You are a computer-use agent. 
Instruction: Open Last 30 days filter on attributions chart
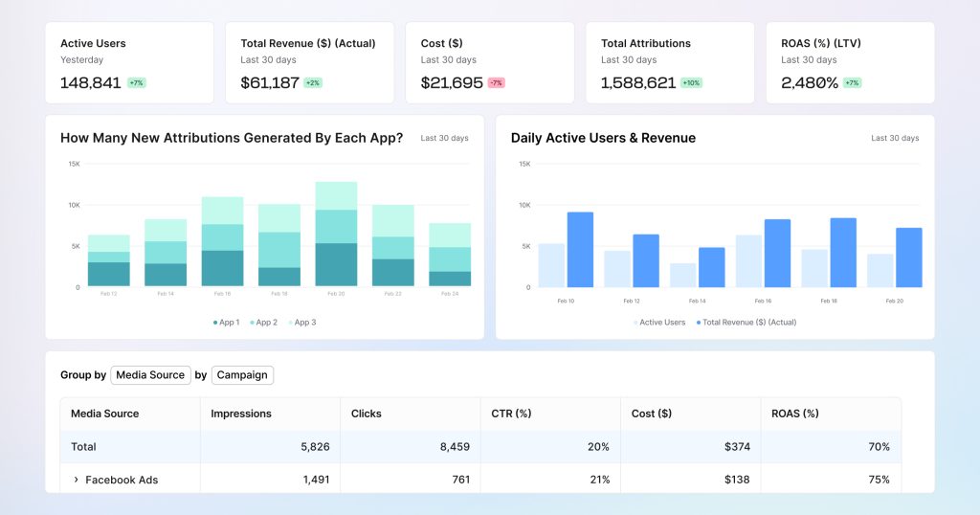pos(444,138)
